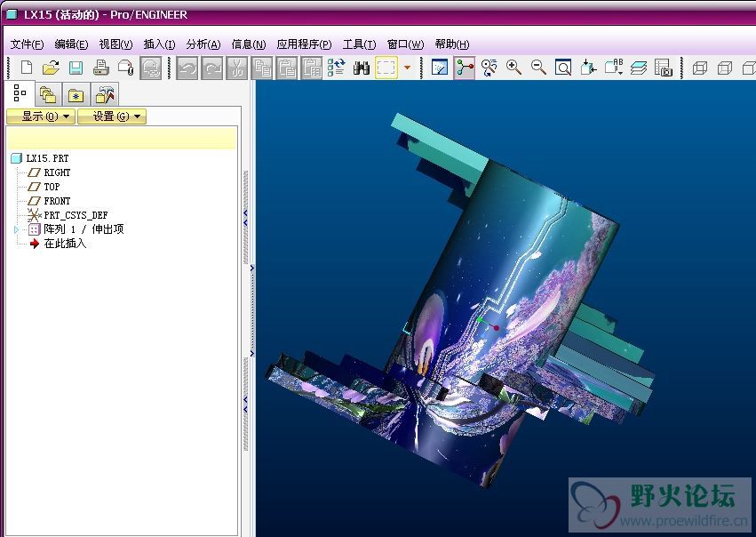The image size is (756, 537).
Task: Open the 应用程序(P) menu
Action: tap(304, 44)
